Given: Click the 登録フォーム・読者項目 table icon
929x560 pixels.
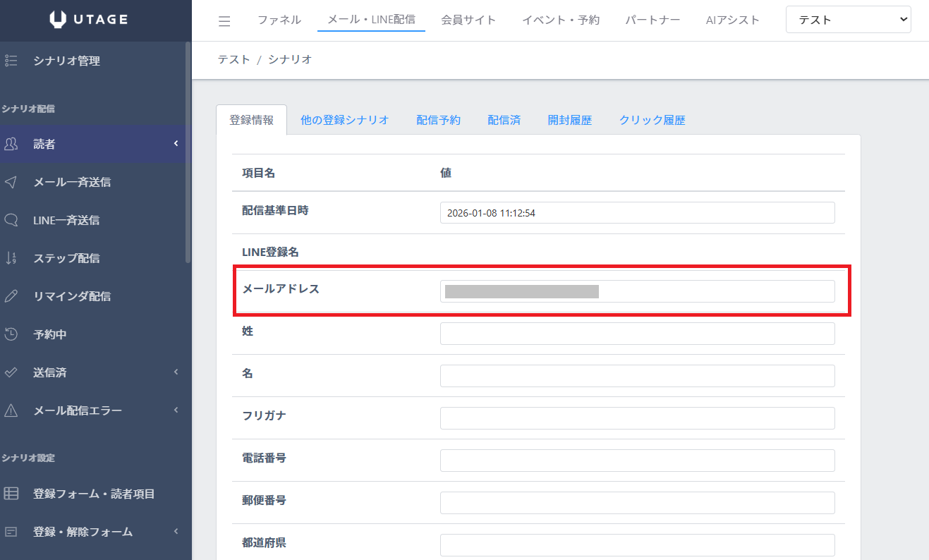Looking at the screenshot, I should click(11, 494).
